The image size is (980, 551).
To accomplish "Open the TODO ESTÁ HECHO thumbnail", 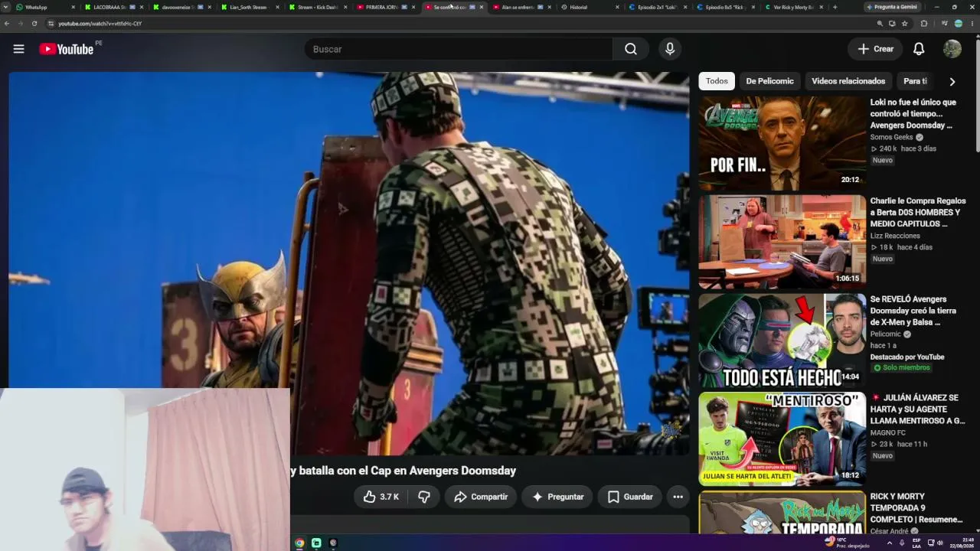I will click(782, 341).
